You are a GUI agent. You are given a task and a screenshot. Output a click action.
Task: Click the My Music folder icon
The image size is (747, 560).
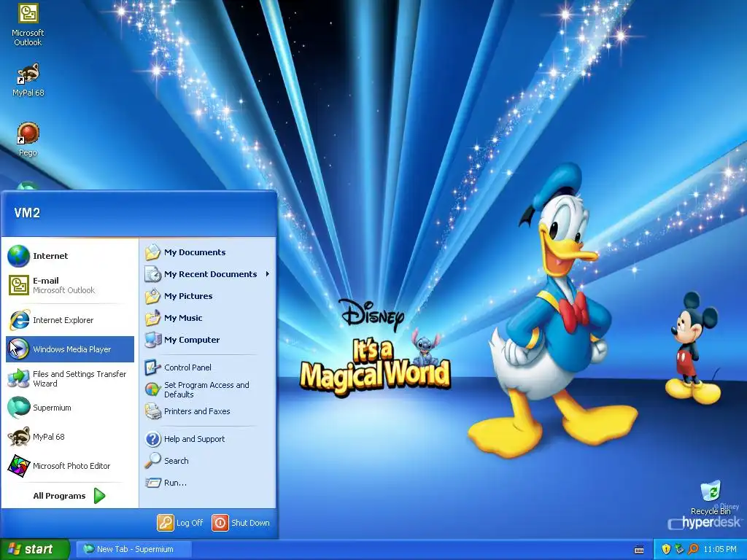(152, 318)
